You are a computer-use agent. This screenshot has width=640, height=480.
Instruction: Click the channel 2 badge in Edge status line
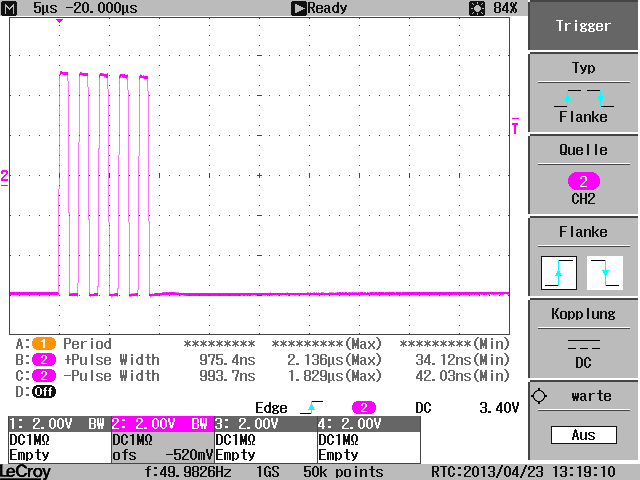point(364,408)
